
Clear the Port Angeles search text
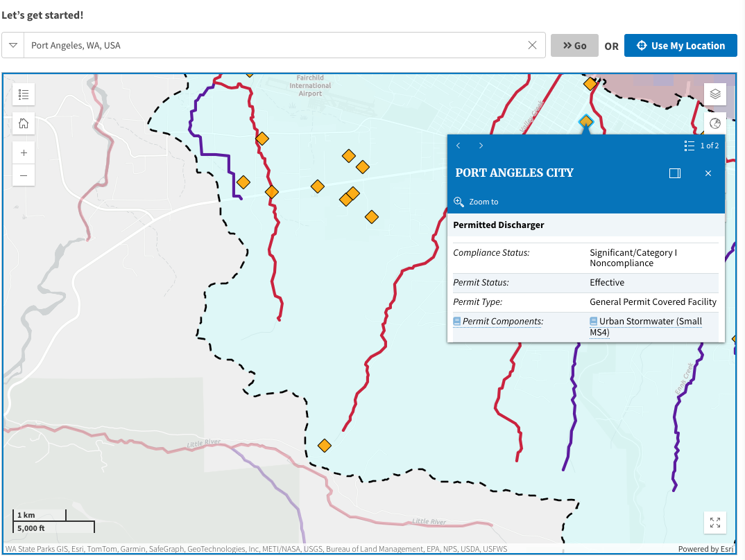pos(532,46)
